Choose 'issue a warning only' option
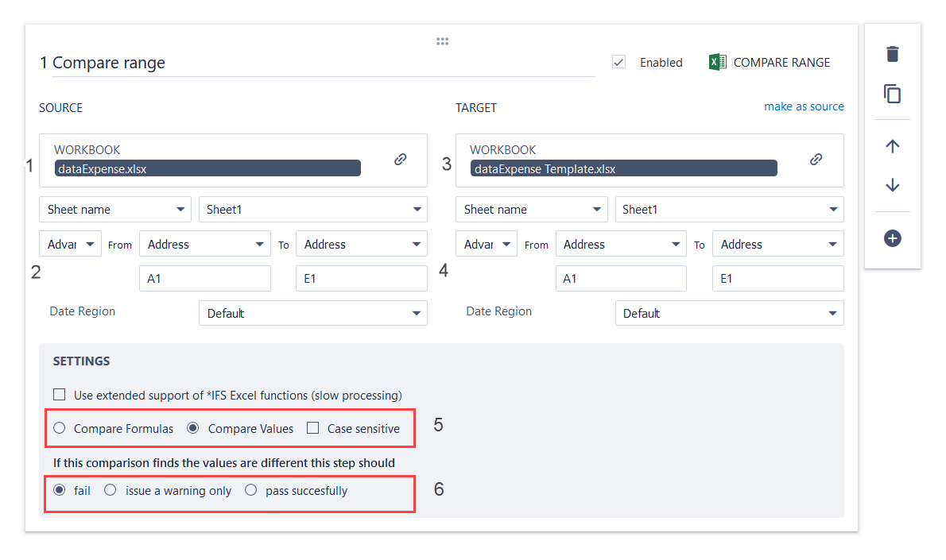Screen dimensions: 946x560 (110, 490)
